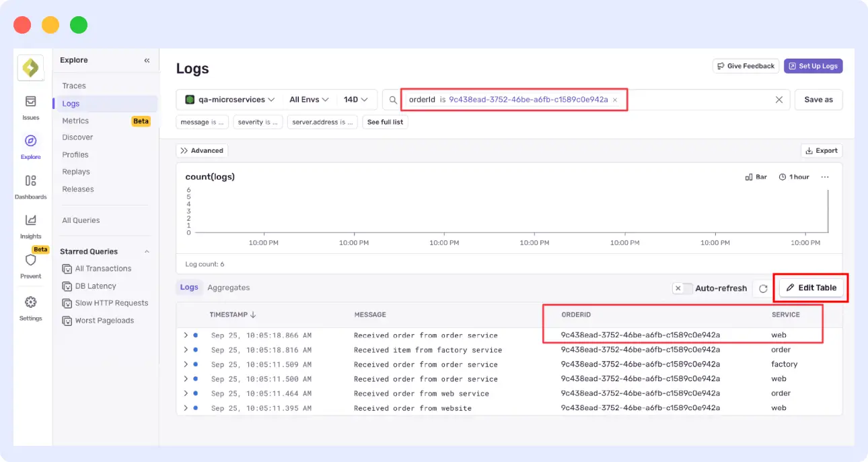Screen dimensions: 868x462
Task: Open Dashboards from the sidebar
Action: (30, 187)
